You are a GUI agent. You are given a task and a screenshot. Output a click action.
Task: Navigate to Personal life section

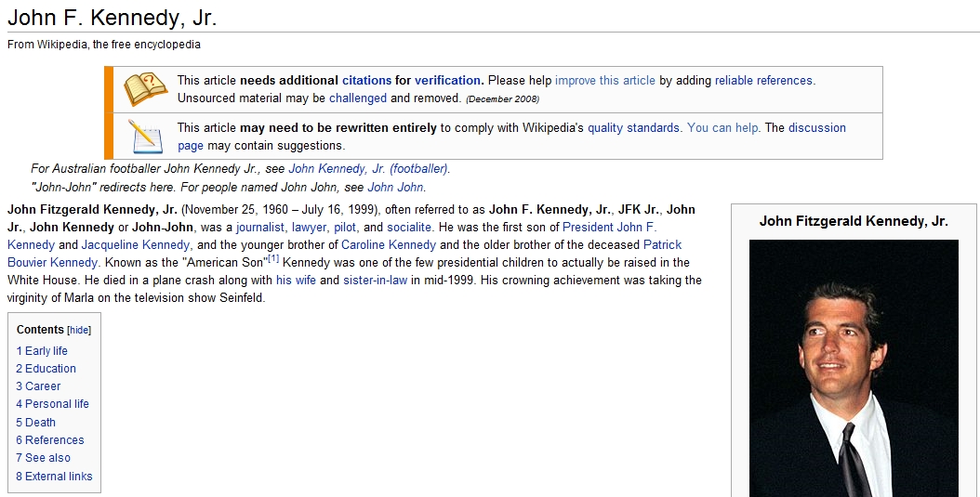[x=52, y=404]
